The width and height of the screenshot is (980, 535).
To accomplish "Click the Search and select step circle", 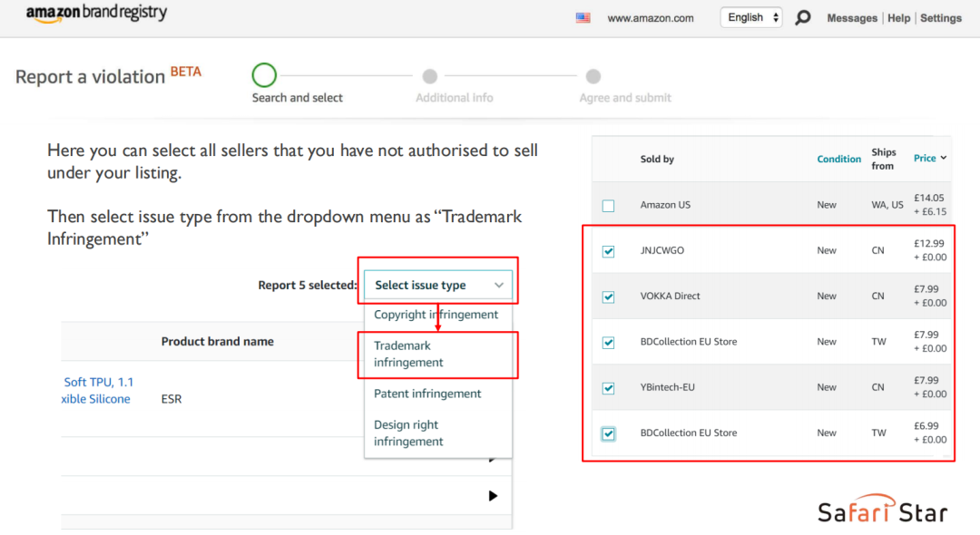I will tap(264, 75).
